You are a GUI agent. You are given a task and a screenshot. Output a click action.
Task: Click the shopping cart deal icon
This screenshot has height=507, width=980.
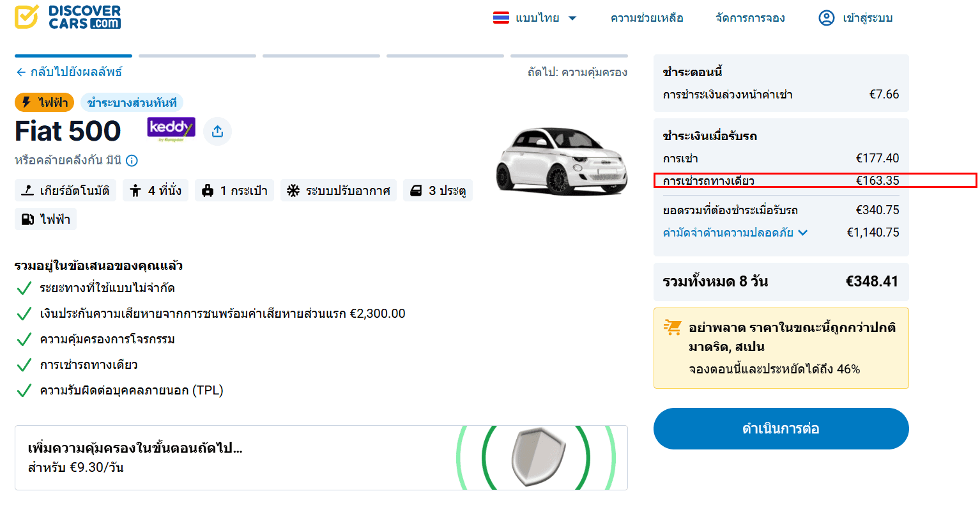[x=673, y=327]
